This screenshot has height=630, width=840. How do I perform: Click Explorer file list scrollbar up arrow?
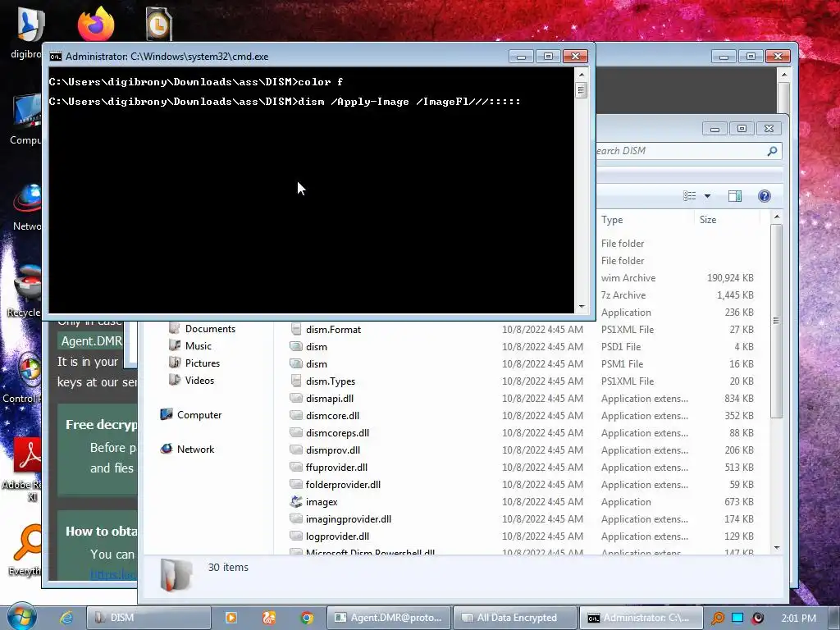point(777,217)
